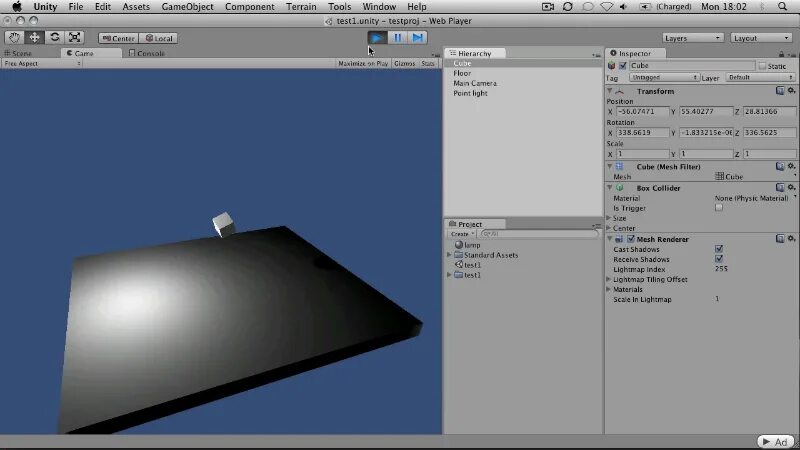
Task: Click Position Y field
Action: 706,111
